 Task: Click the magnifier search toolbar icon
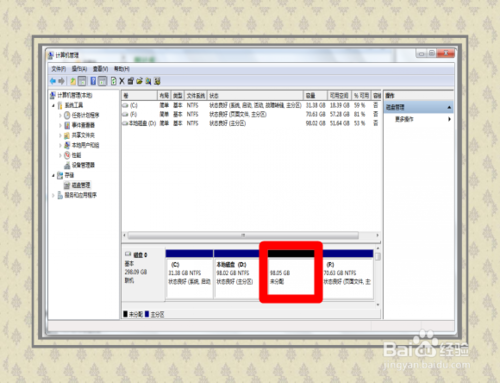pyautogui.click(x=148, y=81)
